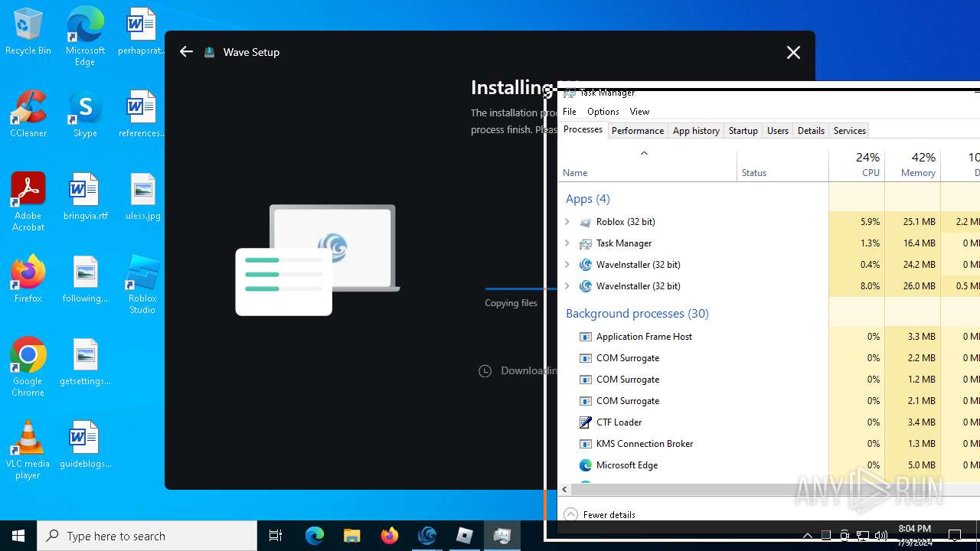Go back in Wave Setup window
Screen dimensions: 980x551
pos(186,52)
